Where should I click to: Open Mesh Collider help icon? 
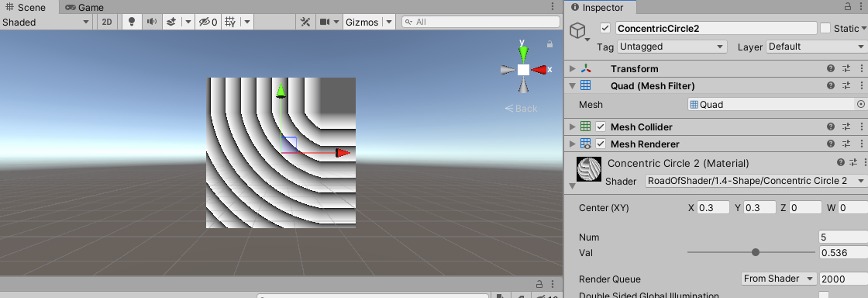(x=830, y=126)
